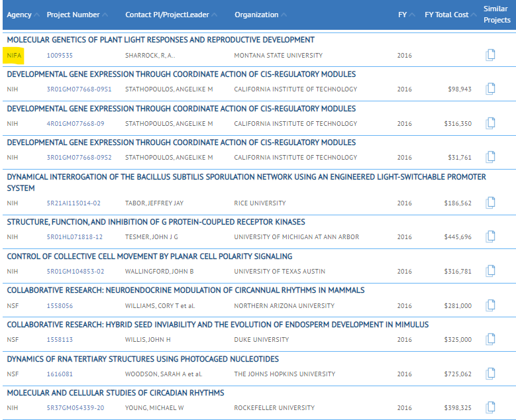Image resolution: width=516 pixels, height=420 pixels.
Task: Open Dynamical Interrogation of Bacillus Subtilis project
Action: [246, 182]
